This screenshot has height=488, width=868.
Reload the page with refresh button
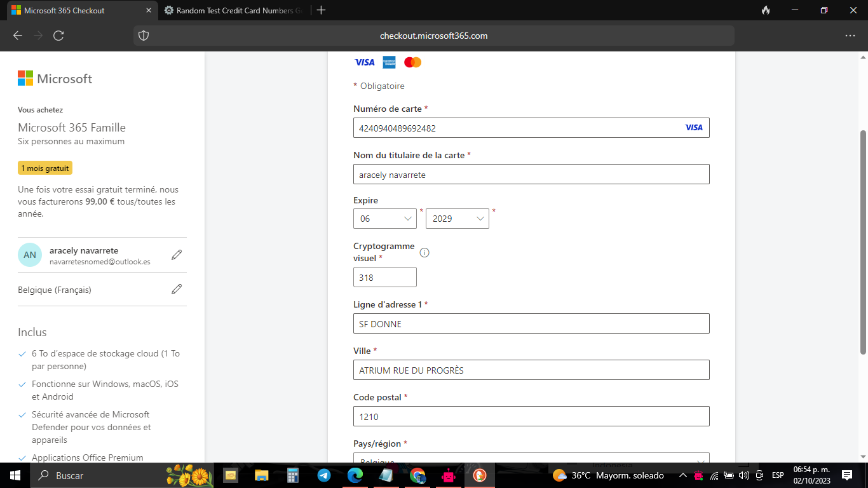coord(58,36)
